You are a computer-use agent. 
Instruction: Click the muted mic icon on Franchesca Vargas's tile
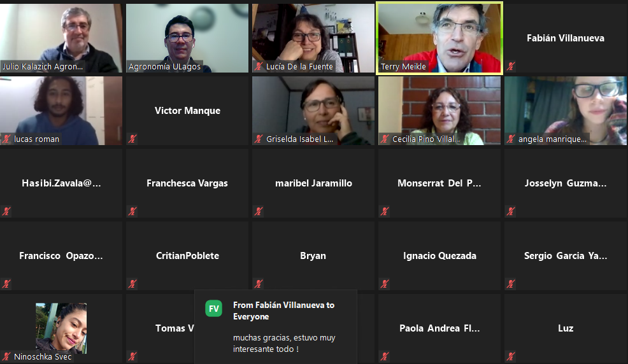click(132, 211)
